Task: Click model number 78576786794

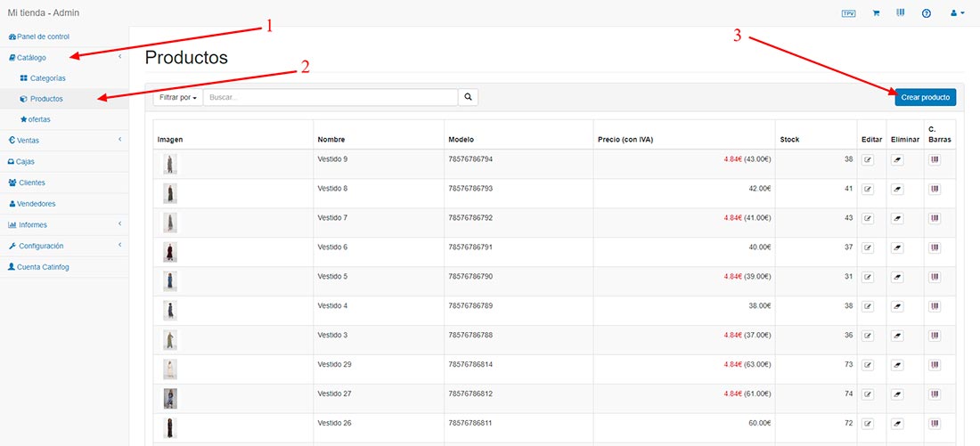Action: 470,159
